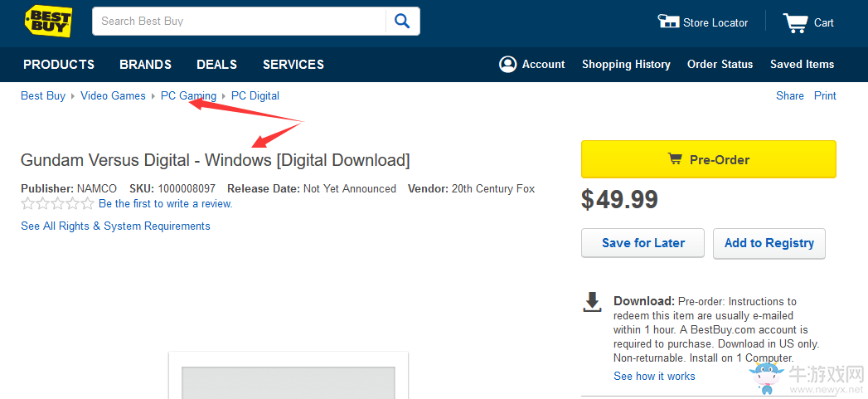Click the yellow Pre-Order button
868x399 pixels.
click(709, 159)
